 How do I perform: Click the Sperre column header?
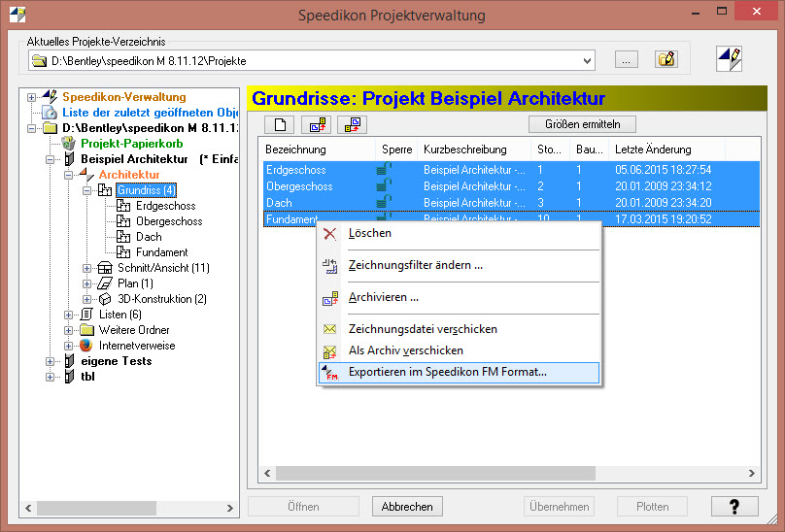(x=397, y=150)
